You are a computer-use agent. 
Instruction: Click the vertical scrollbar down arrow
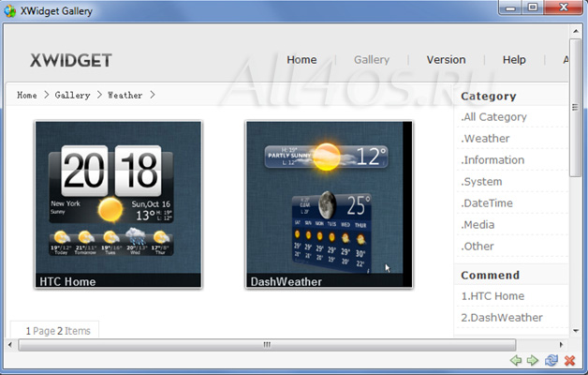[x=576, y=331]
